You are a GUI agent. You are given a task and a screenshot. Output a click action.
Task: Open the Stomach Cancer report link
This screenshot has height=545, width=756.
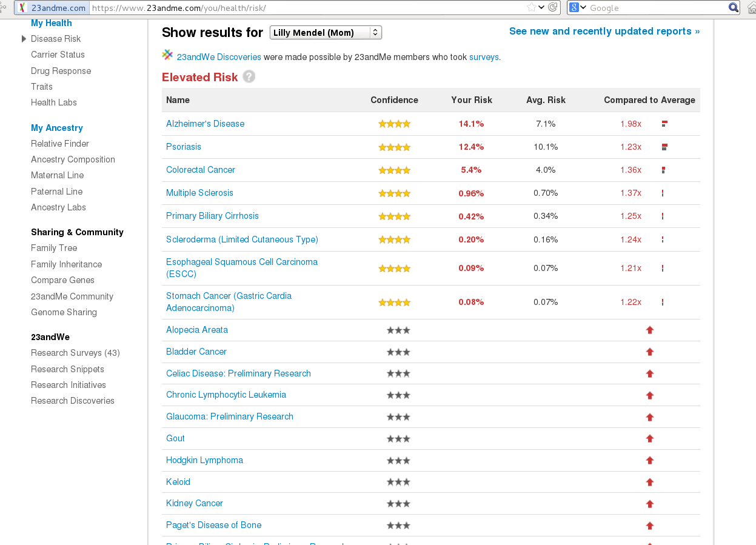click(229, 302)
